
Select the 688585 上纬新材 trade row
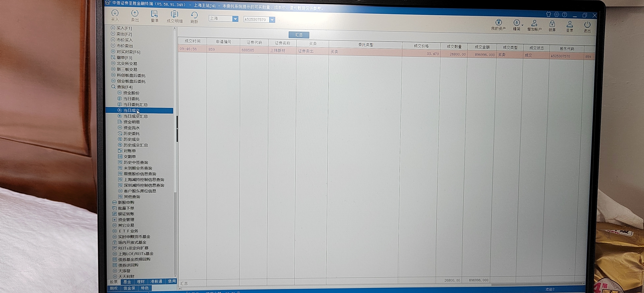[x=386, y=53]
